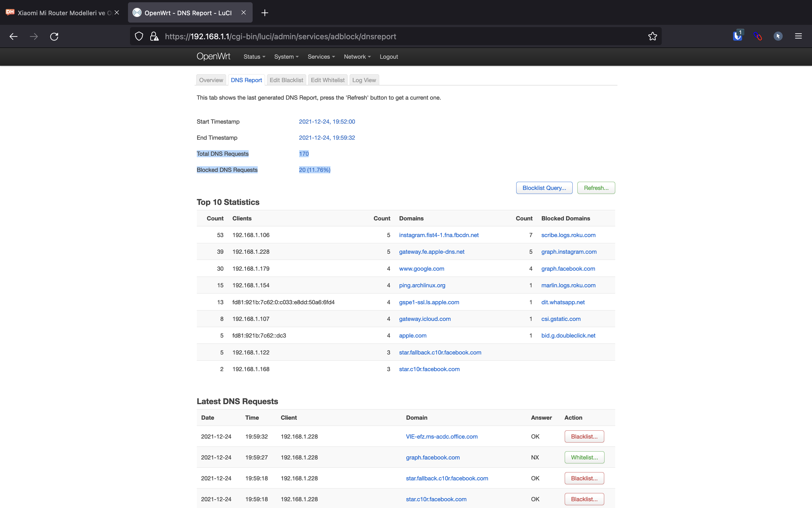Click the End Timestamp value 19:59:32
The height and width of the screenshot is (508, 812).
click(327, 138)
